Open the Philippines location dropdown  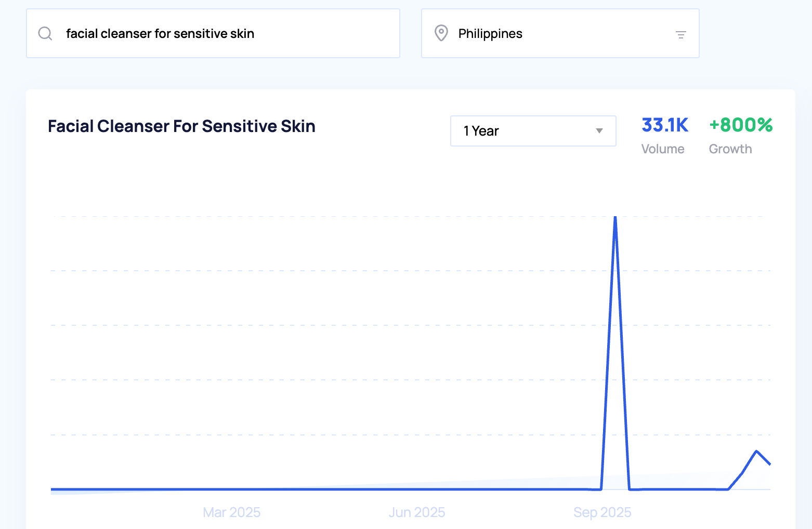point(560,34)
